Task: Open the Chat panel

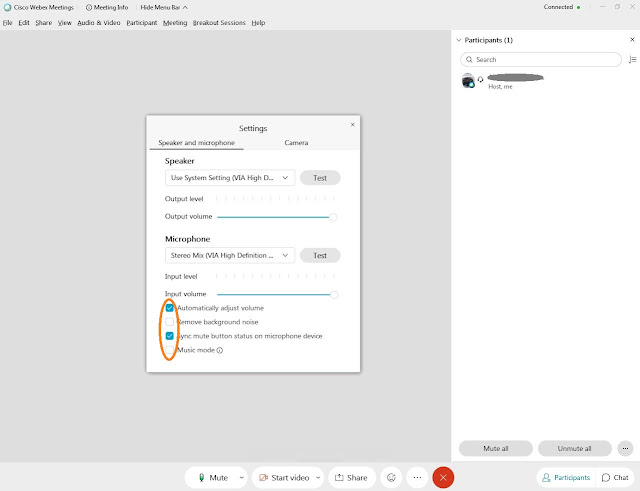Action: [x=615, y=478]
